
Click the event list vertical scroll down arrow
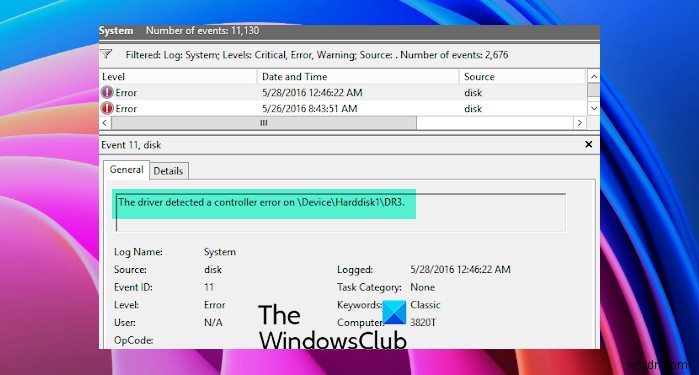[x=593, y=108]
